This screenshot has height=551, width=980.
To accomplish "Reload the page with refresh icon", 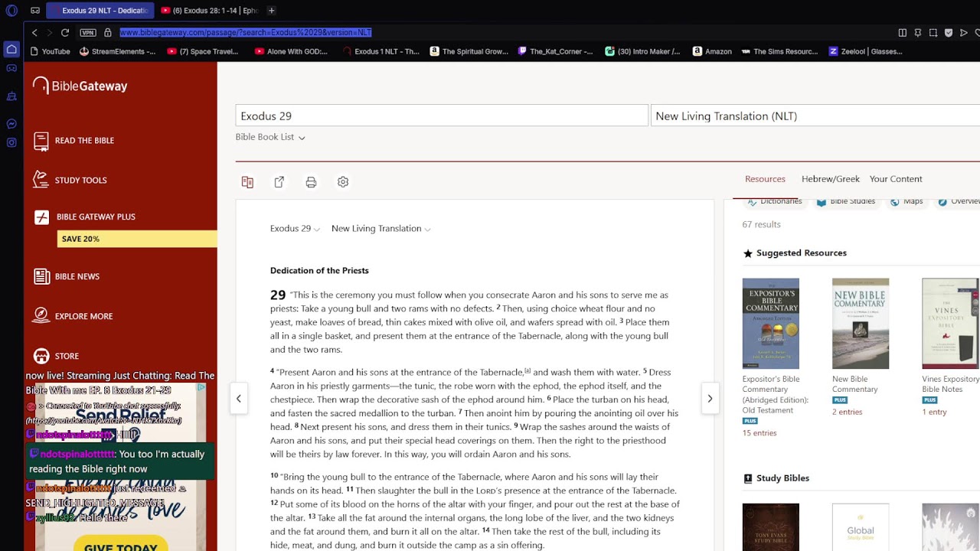I will (x=65, y=32).
